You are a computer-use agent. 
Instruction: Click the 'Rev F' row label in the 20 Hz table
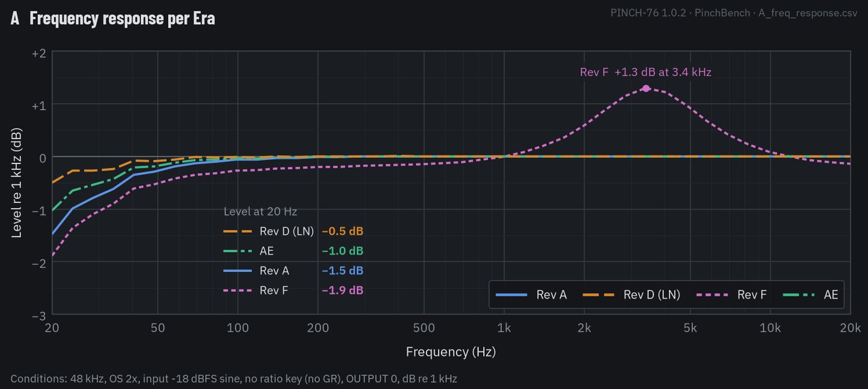274,291
